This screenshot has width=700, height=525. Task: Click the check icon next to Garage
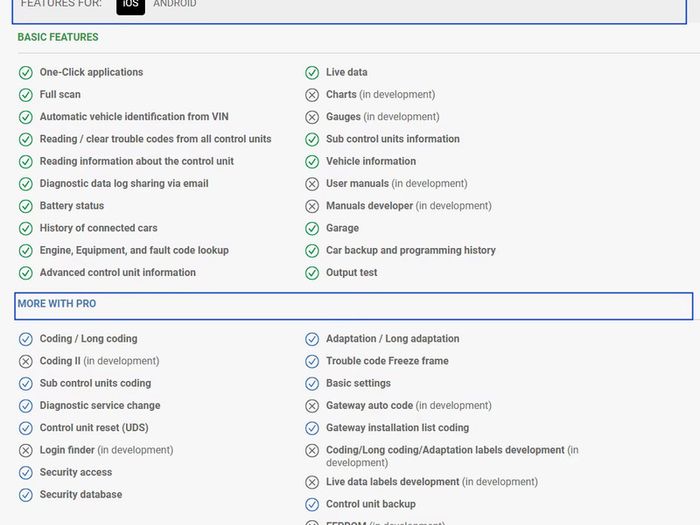click(x=312, y=229)
